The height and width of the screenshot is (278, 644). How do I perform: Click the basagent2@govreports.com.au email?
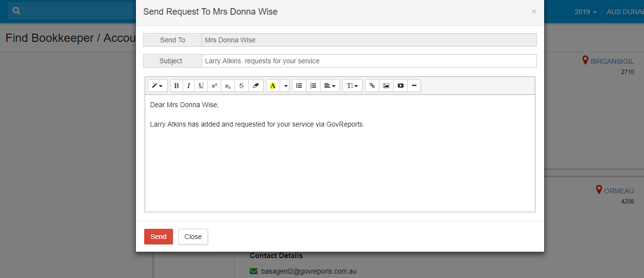(x=309, y=271)
